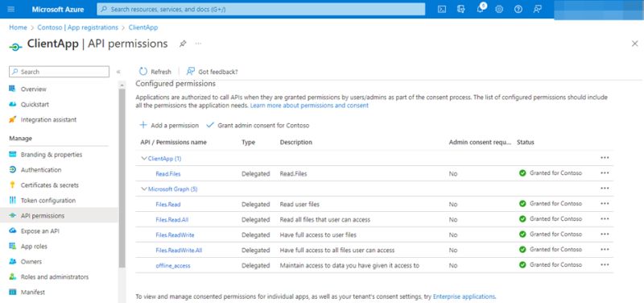
Task: Open ellipsis menu for Files.ReadWrite row
Action: tap(605, 234)
